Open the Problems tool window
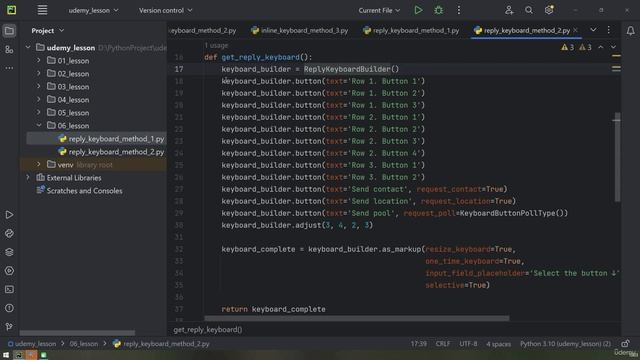Image resolution: width=640 pixels, height=360 pixels. (9, 308)
